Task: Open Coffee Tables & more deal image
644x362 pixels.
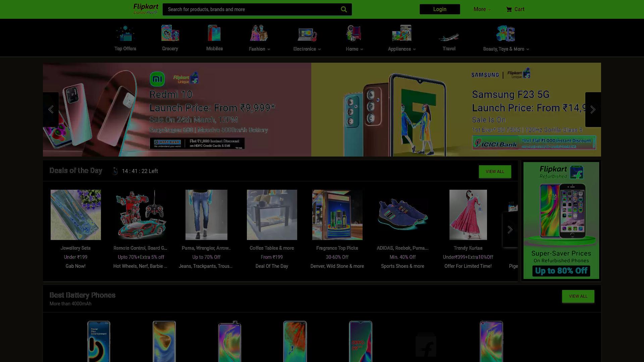Action: 272,215
